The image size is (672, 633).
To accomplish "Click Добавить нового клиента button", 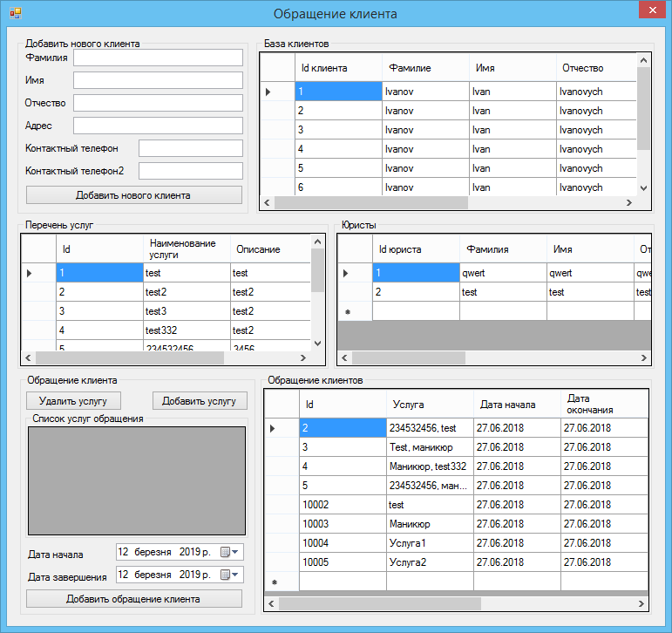I will point(134,195).
